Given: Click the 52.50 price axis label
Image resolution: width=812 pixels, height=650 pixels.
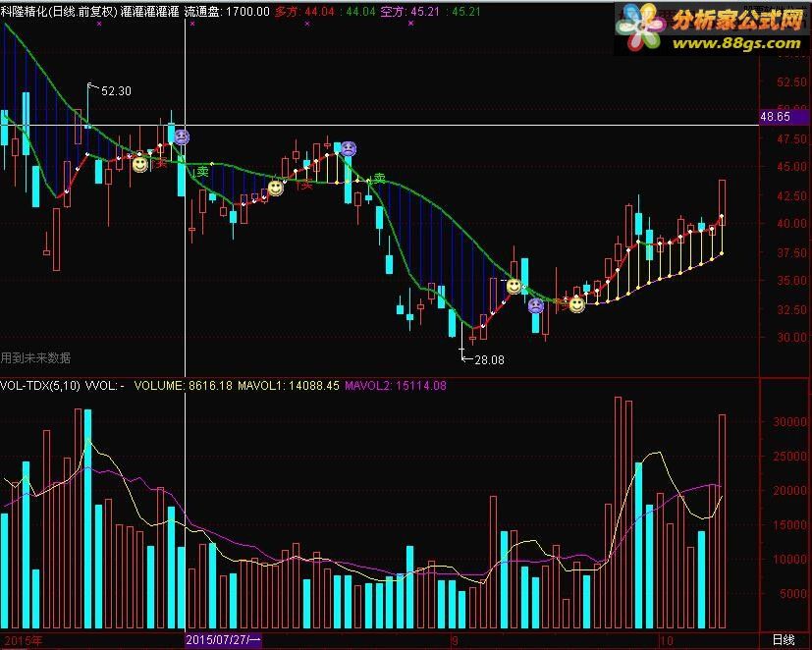Looking at the screenshot, I should pyautogui.click(x=791, y=82).
